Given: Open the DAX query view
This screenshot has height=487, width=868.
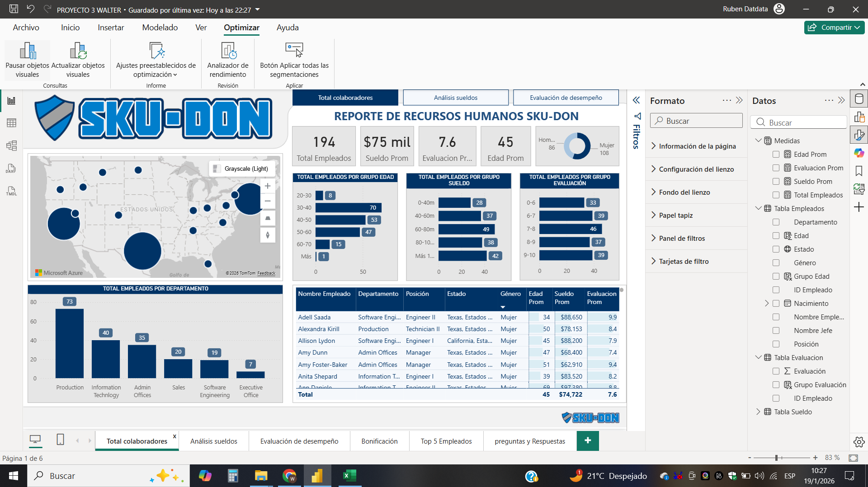Looking at the screenshot, I should [11, 168].
